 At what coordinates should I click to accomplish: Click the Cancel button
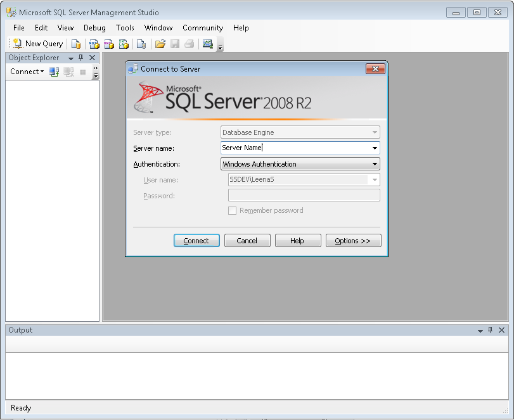click(x=247, y=241)
